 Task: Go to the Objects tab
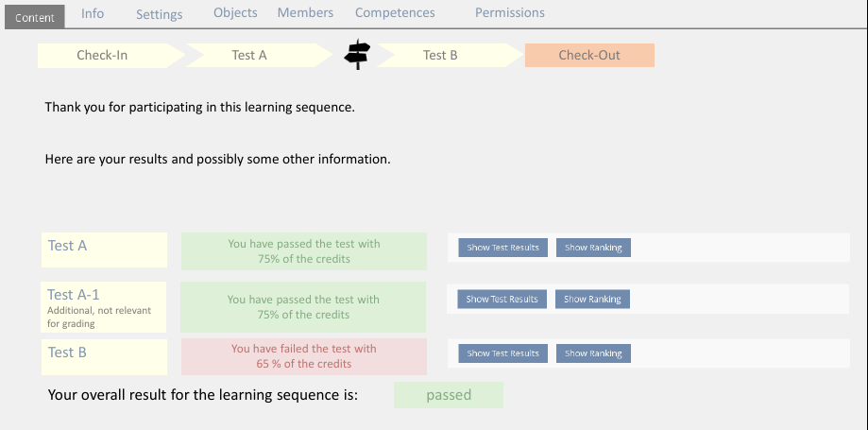point(235,13)
